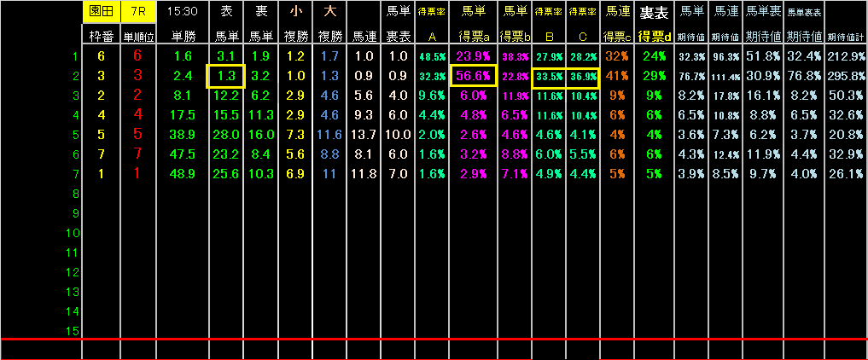Select the 得票b column header

515,37
